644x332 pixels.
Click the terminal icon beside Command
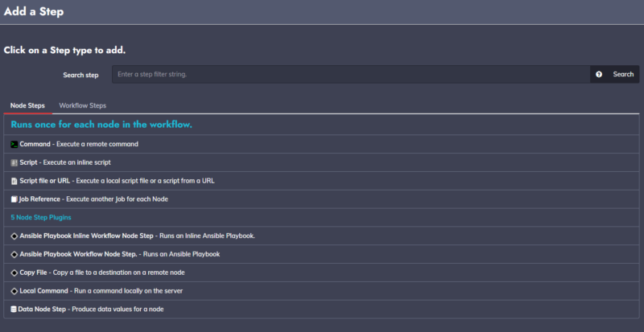click(x=14, y=145)
